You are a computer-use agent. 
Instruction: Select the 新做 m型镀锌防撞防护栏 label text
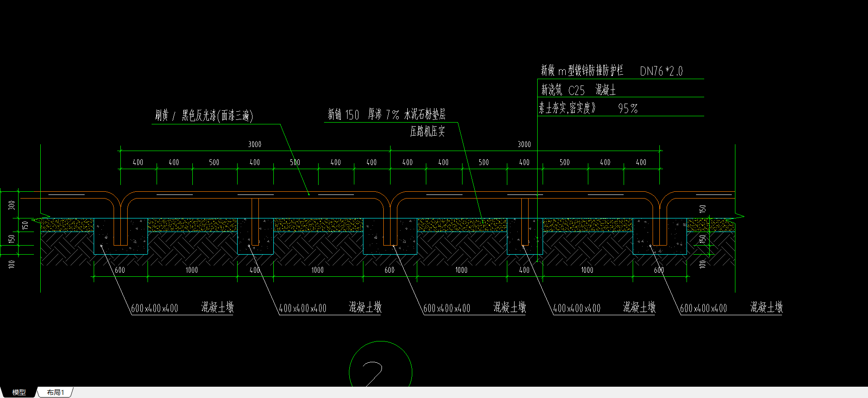click(582, 71)
